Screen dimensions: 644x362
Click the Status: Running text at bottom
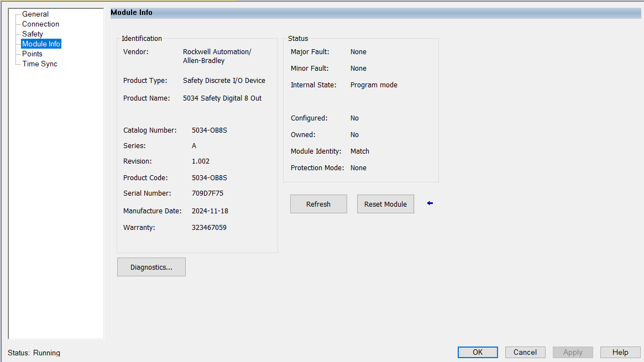[x=34, y=353]
